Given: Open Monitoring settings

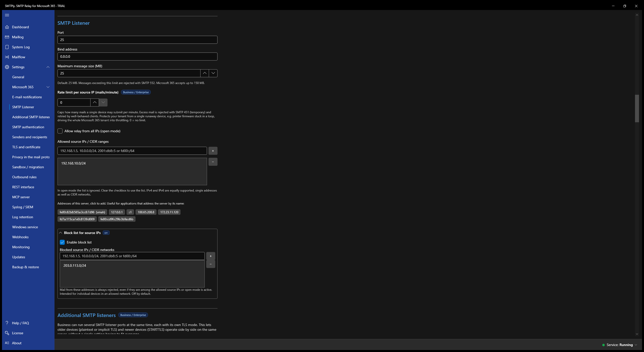Looking at the screenshot, I should 21,247.
